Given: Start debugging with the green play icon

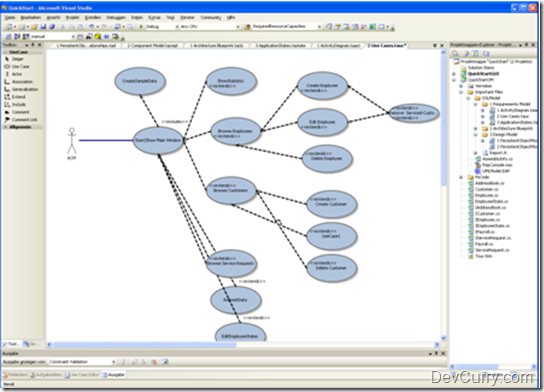Looking at the screenshot, I should tap(141, 27).
